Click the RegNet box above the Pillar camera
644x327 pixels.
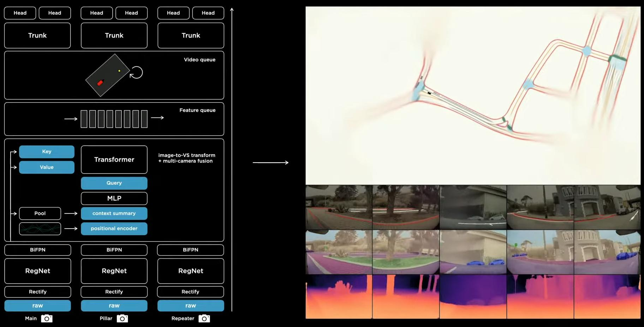tap(114, 271)
